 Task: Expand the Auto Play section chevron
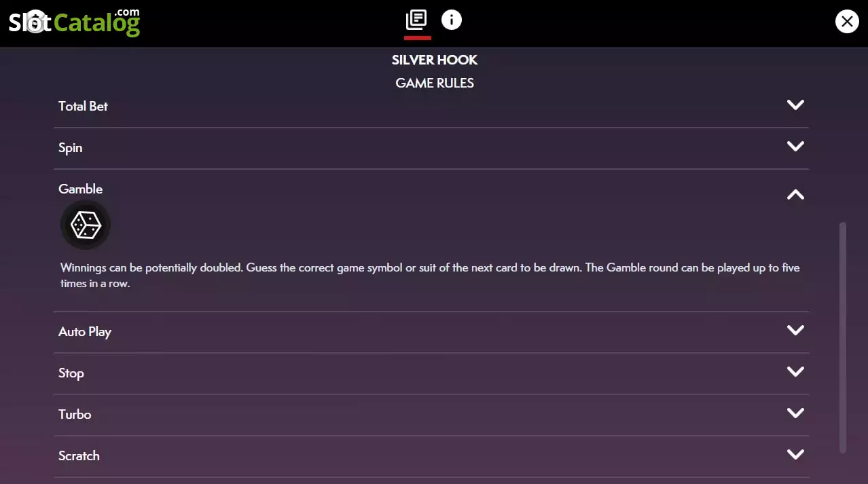[x=795, y=330]
